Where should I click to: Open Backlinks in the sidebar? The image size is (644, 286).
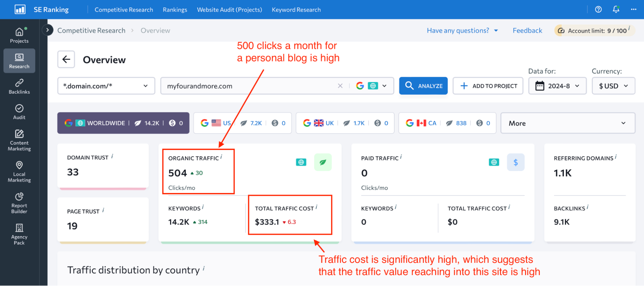point(19,86)
